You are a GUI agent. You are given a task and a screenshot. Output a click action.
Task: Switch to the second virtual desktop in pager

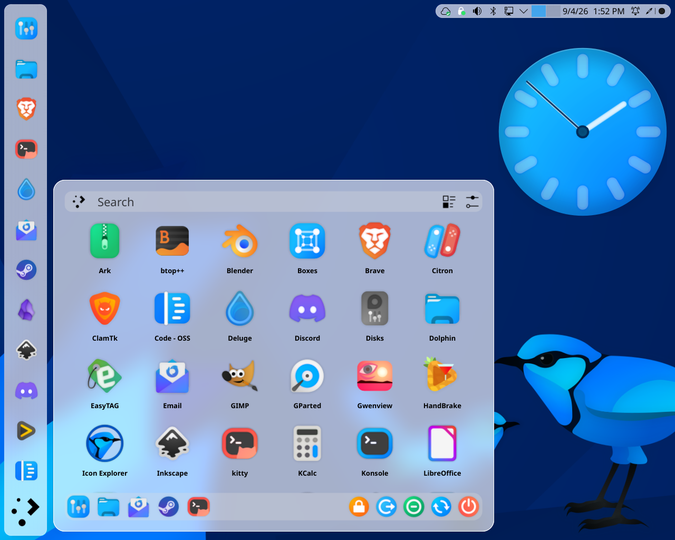pyautogui.click(x=553, y=11)
